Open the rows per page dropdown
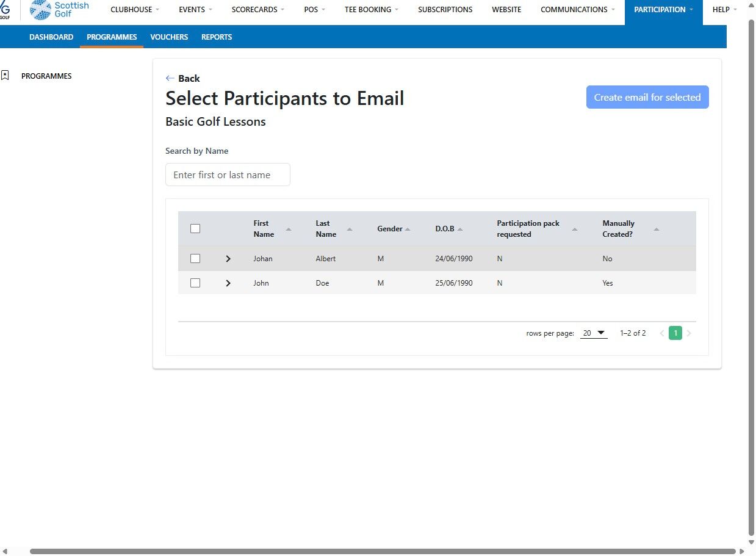This screenshot has width=756, height=556. tap(594, 333)
